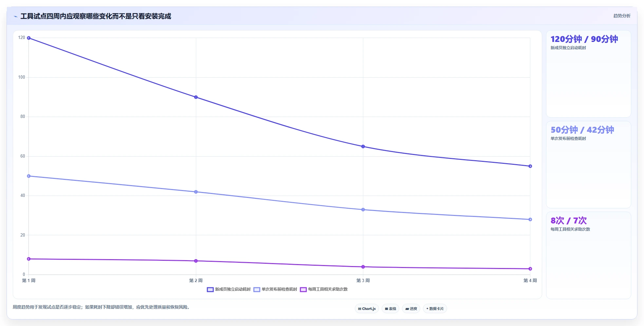Click the week 2 point at 7 on the bottom line
644x326 pixels.
196,261
